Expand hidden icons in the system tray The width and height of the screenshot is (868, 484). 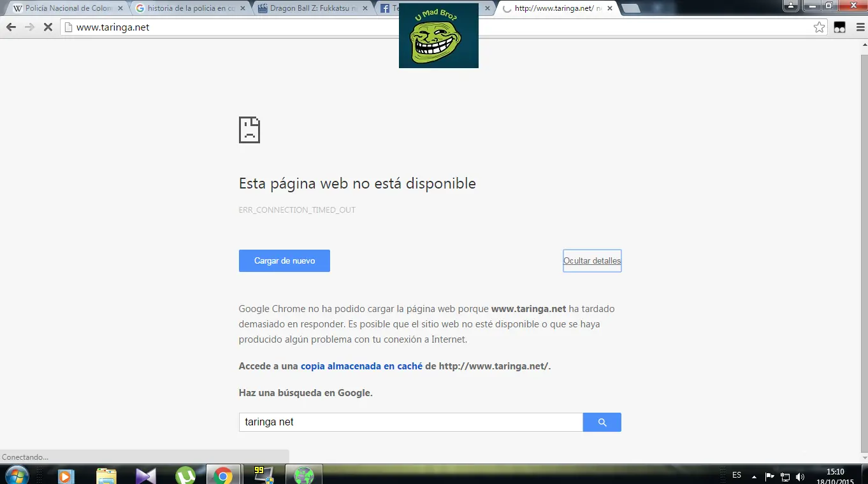pyautogui.click(x=754, y=475)
